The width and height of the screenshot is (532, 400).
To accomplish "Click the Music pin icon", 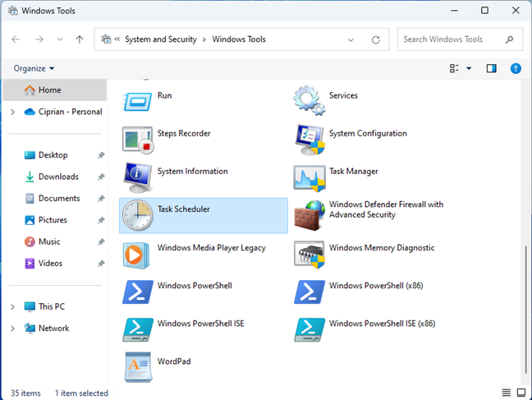I will (101, 242).
